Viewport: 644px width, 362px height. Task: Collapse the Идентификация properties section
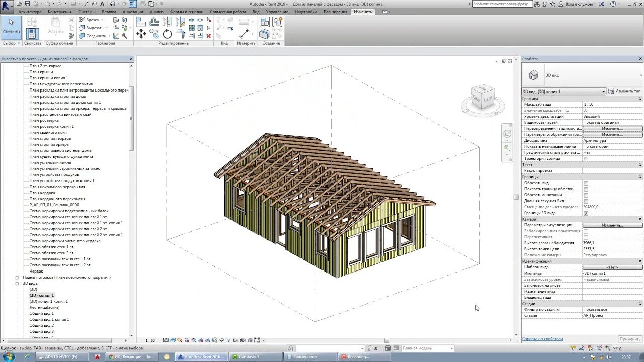click(640, 261)
